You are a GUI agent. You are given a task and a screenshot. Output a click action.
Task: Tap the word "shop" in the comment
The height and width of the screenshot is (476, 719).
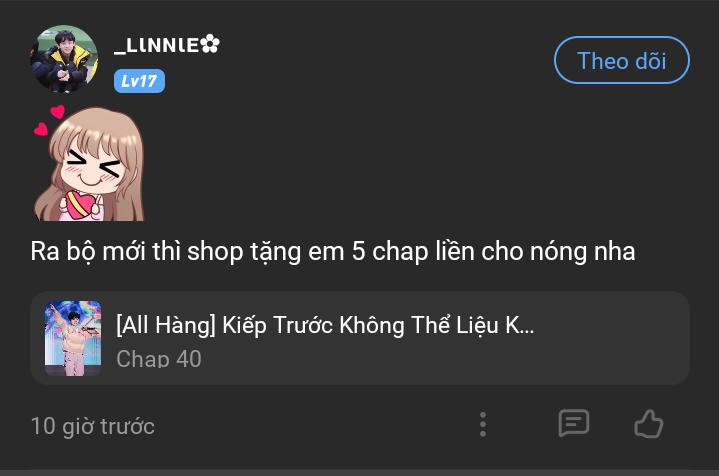[215, 253]
